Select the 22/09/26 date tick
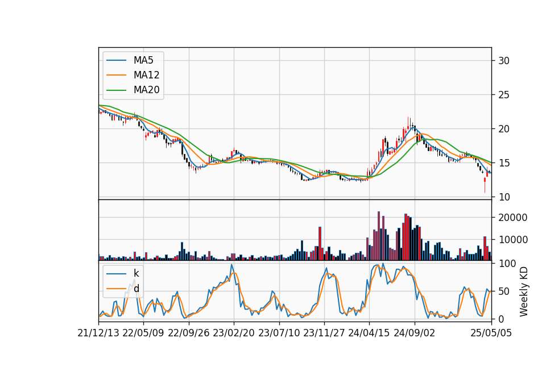This screenshot has width=546, height=392. [x=189, y=333]
